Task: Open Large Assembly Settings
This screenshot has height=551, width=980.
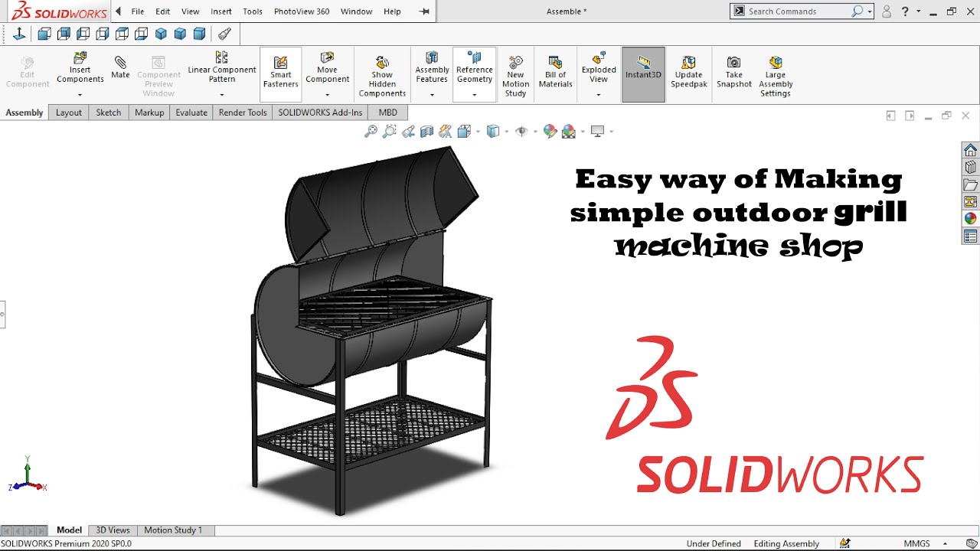Action: coord(776,77)
